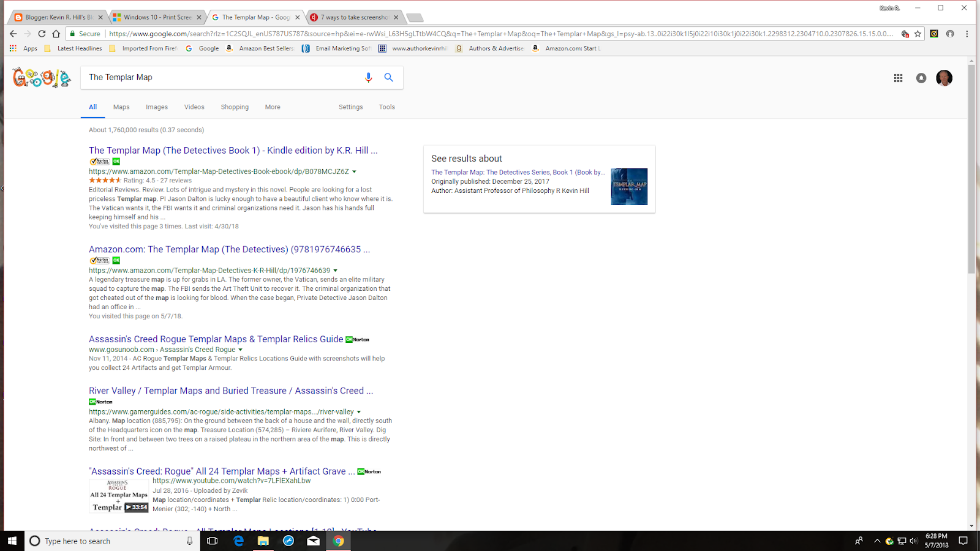Screen dimensions: 980x551
Task: Open File Explorer from the taskbar
Action: click(x=263, y=541)
